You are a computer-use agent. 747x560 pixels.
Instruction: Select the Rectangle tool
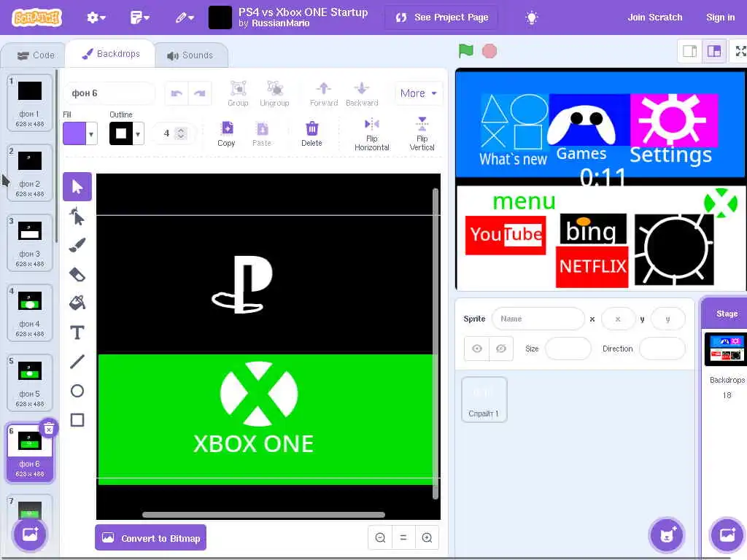pyautogui.click(x=77, y=420)
